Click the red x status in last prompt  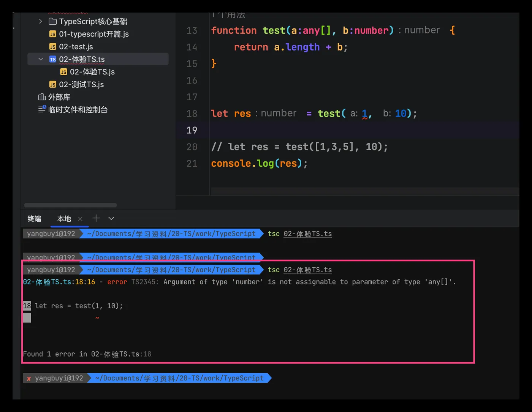[x=29, y=379]
